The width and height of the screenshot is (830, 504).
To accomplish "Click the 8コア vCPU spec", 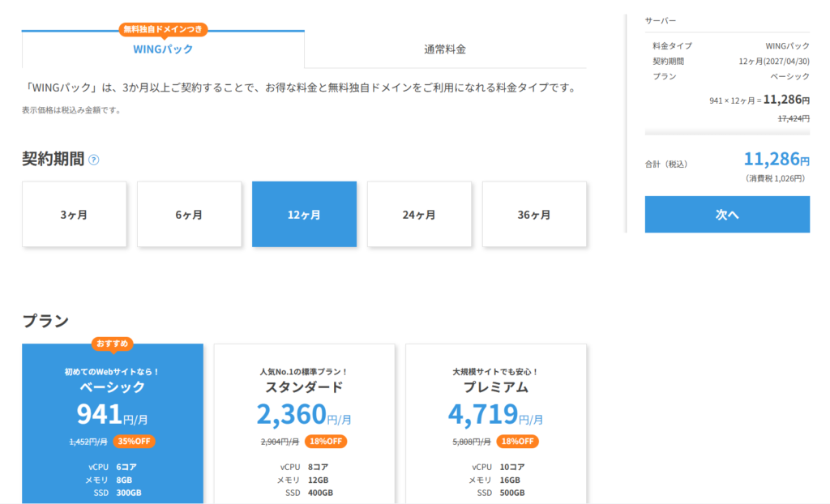I will click(318, 467).
